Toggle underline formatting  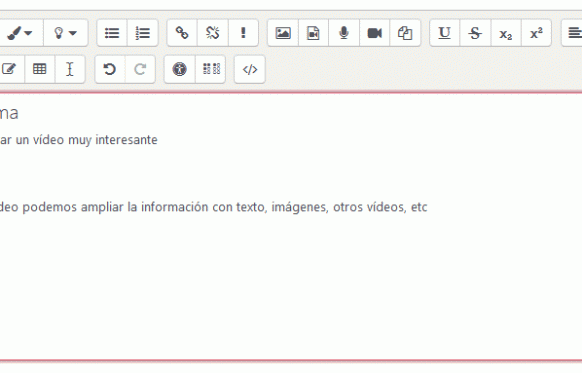tap(445, 33)
